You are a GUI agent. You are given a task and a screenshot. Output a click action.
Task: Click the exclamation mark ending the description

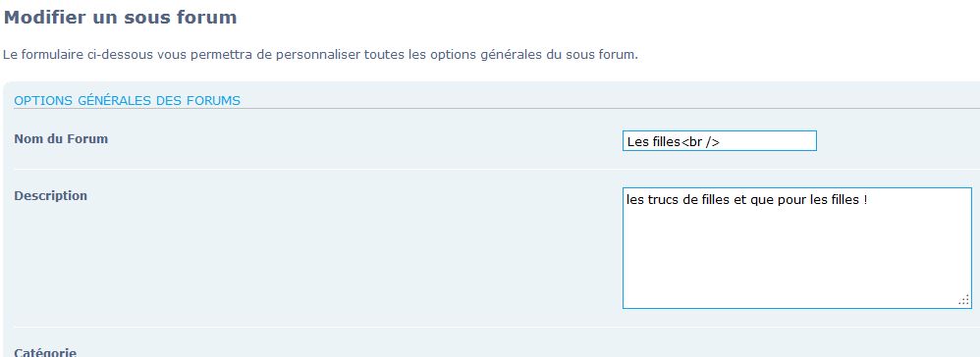865,200
